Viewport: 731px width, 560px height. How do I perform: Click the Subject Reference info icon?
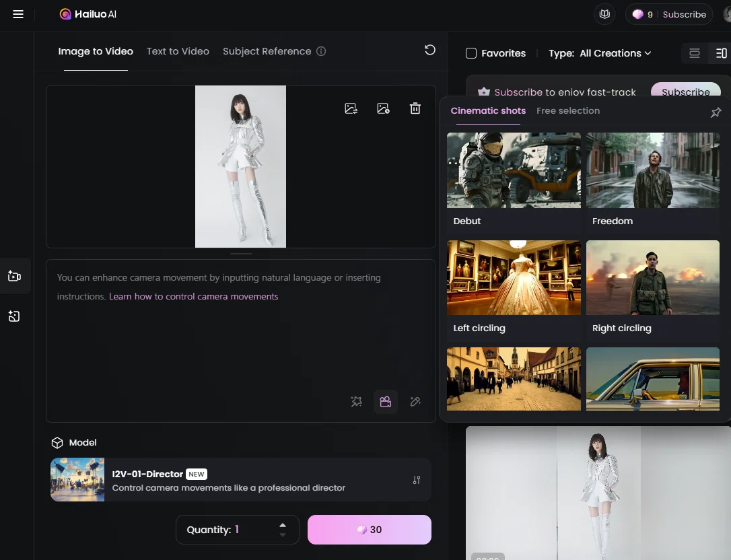tap(321, 51)
